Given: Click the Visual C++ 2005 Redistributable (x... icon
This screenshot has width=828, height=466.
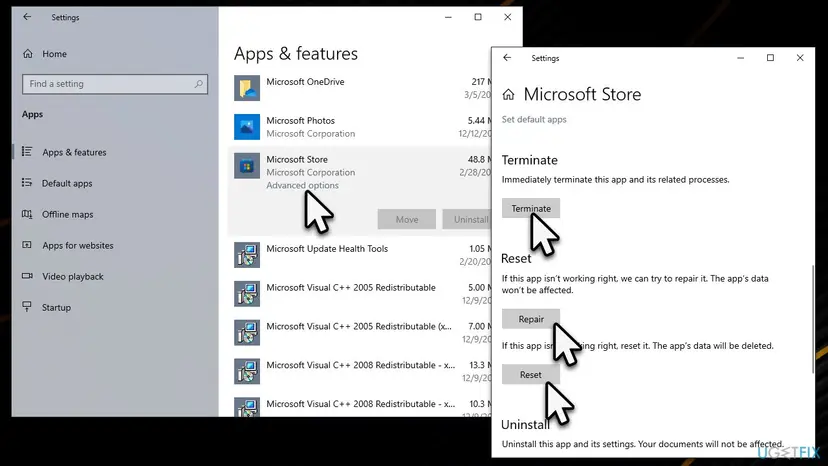Looking at the screenshot, I should (247, 333).
